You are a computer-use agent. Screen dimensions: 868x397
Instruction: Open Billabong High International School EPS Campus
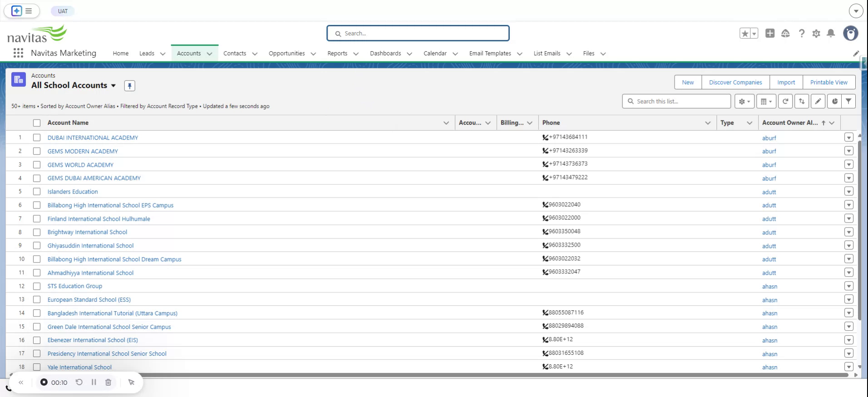pos(110,205)
